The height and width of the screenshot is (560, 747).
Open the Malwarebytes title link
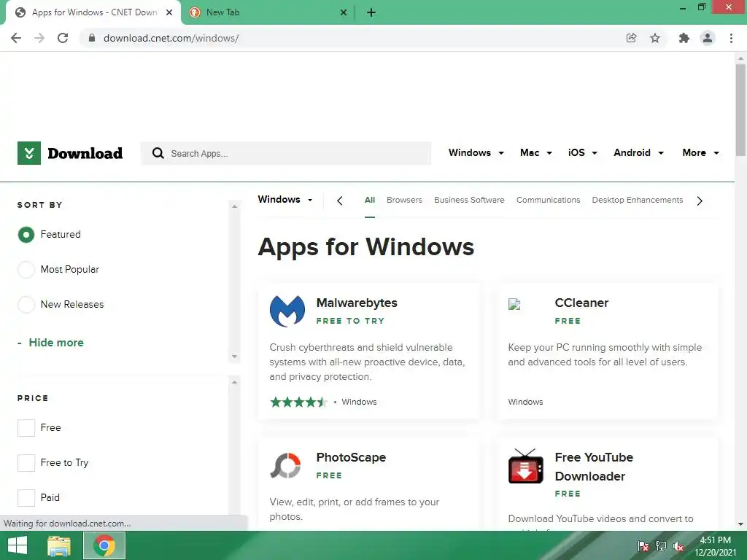click(357, 303)
